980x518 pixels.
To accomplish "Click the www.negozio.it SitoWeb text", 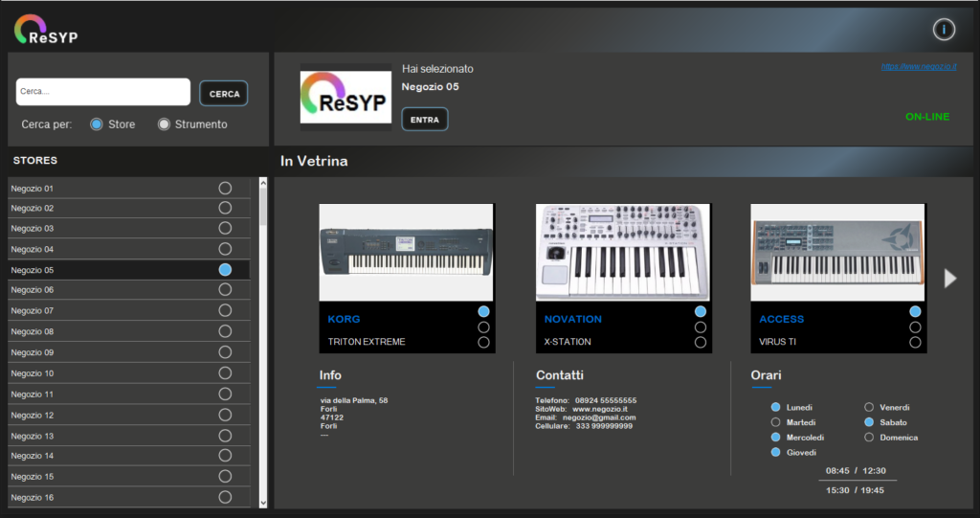I will point(600,409).
